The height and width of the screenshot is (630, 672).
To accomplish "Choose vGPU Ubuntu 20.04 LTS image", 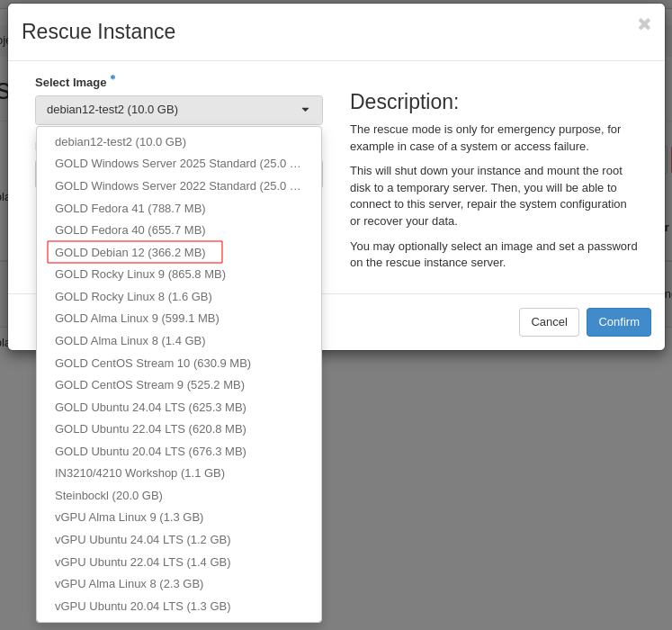I will tap(179, 607).
